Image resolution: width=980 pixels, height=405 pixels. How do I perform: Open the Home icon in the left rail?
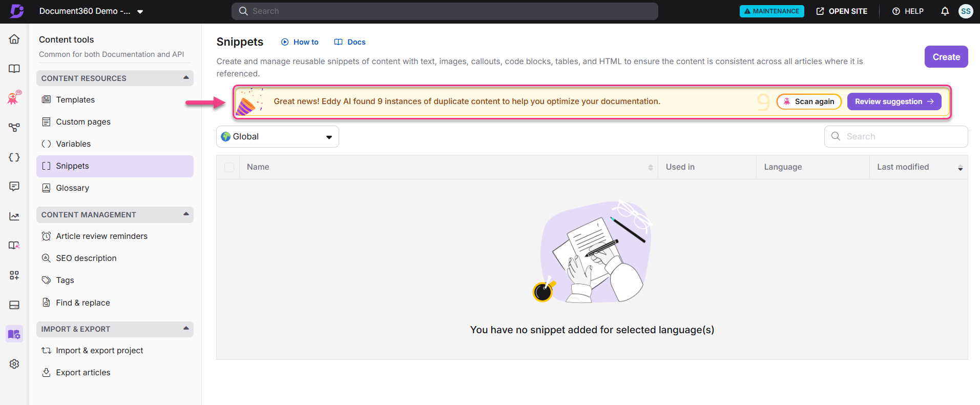click(14, 39)
